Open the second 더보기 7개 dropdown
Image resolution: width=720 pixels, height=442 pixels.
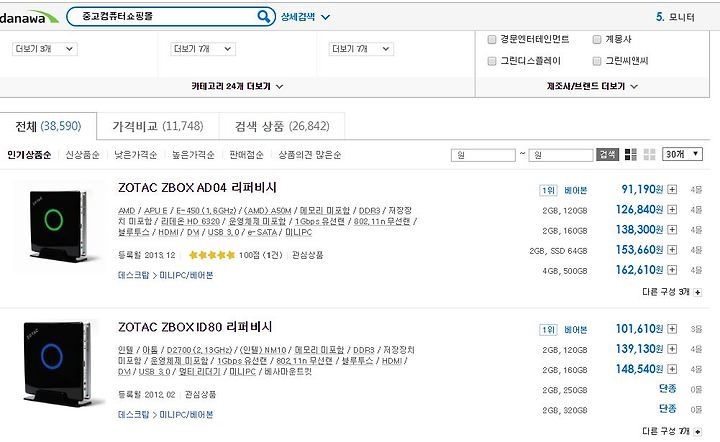pyautogui.click(x=361, y=49)
